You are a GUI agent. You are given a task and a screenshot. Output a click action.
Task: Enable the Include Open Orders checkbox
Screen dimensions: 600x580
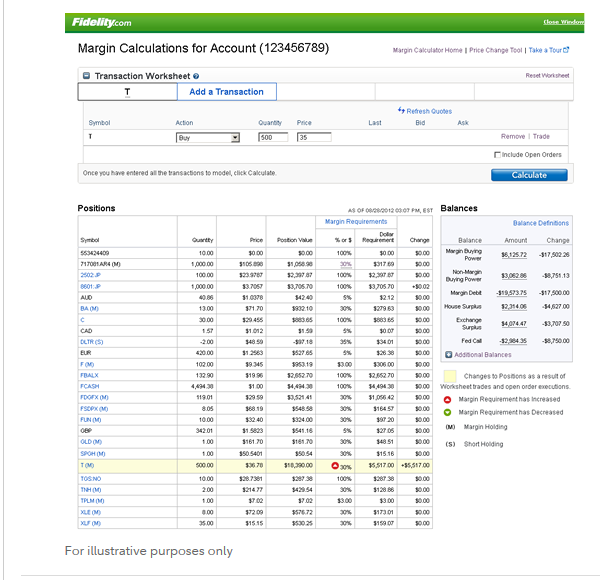pos(498,155)
